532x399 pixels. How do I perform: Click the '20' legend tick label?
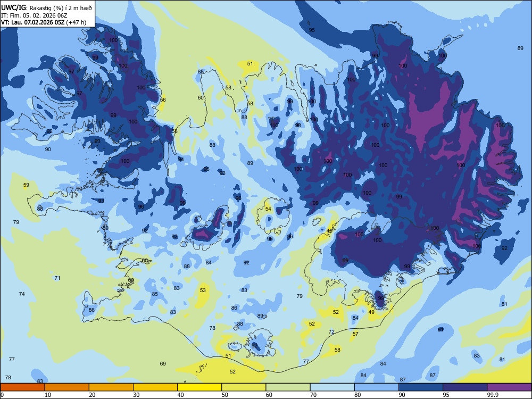pyautogui.click(x=92, y=395)
